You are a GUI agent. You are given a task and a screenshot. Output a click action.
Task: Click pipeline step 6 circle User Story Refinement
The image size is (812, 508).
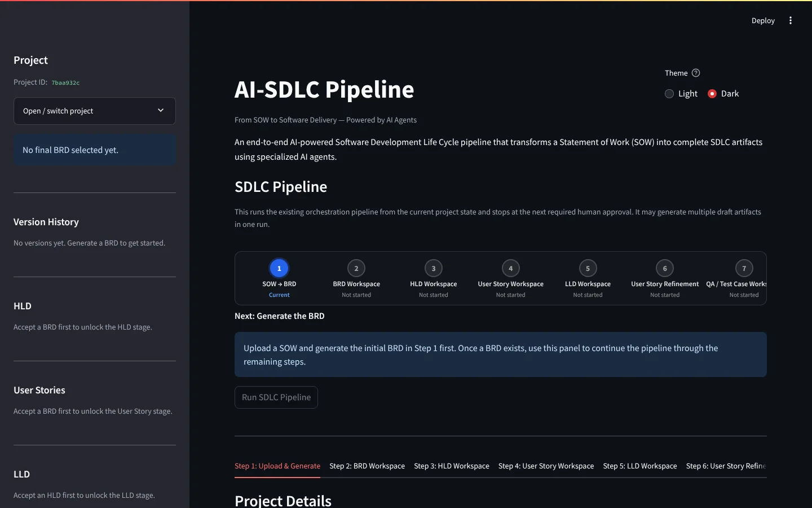[x=665, y=268]
